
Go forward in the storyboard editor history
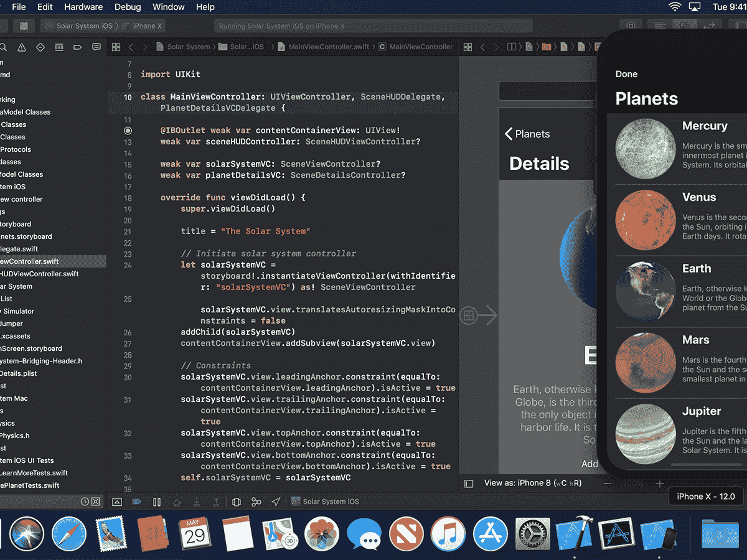(x=497, y=47)
